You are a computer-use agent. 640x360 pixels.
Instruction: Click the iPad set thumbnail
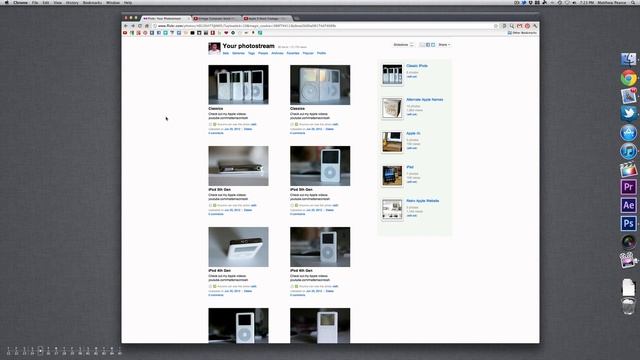pyautogui.click(x=392, y=176)
